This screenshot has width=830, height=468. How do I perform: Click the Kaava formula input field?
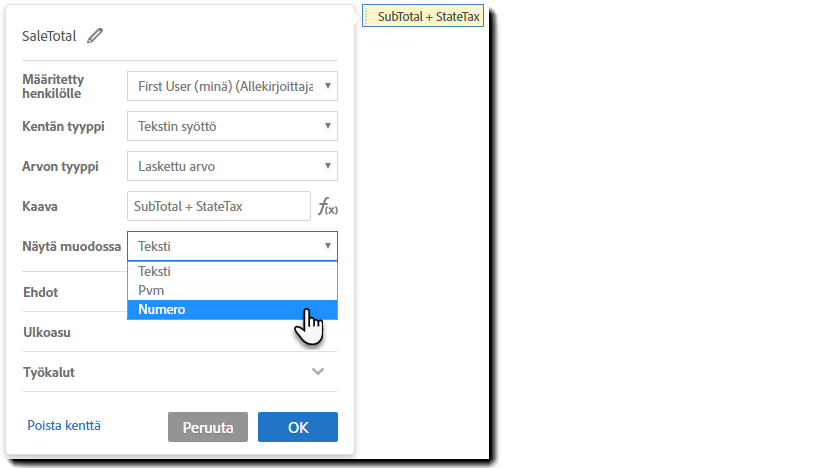[219, 206]
